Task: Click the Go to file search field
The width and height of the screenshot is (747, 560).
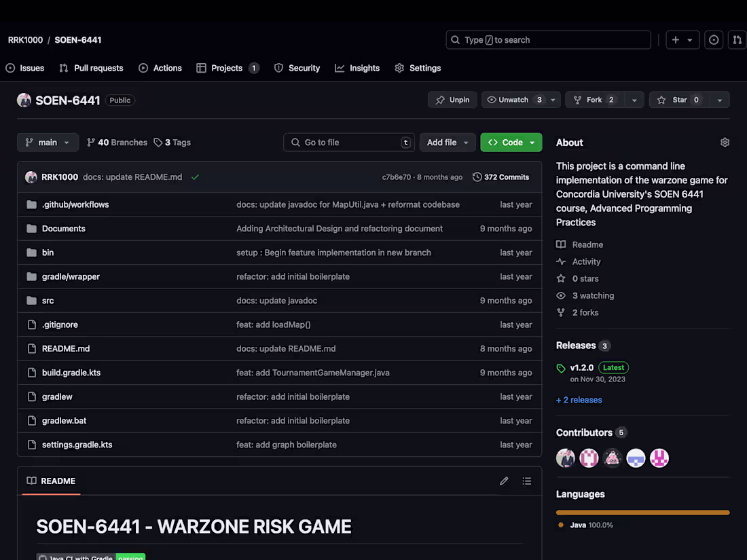Action: 348,142
